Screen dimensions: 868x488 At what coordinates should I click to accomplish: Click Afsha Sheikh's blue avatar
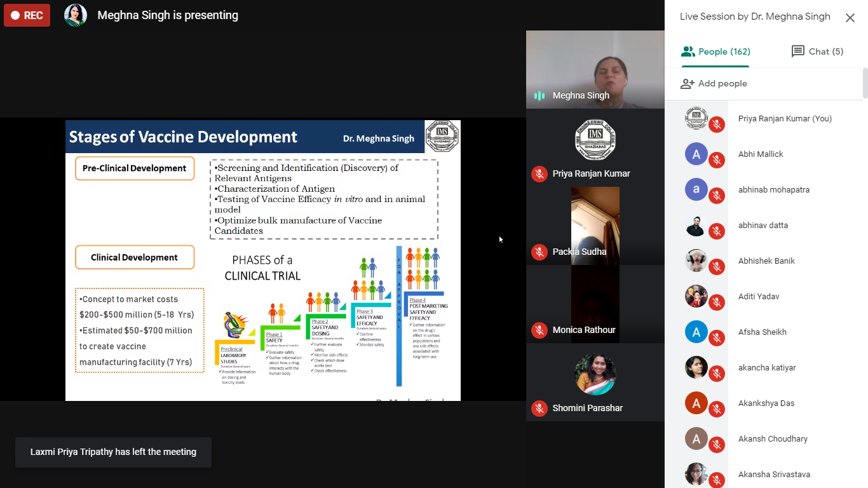coord(696,332)
